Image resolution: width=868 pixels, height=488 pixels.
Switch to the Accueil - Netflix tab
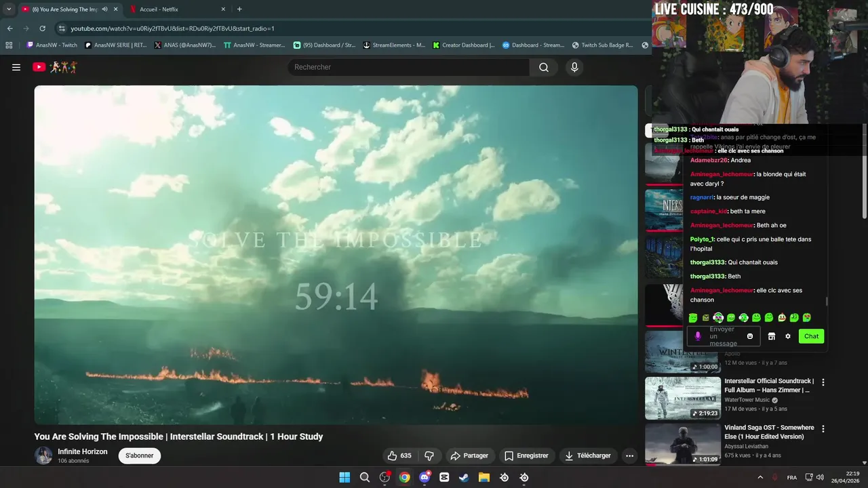click(176, 9)
